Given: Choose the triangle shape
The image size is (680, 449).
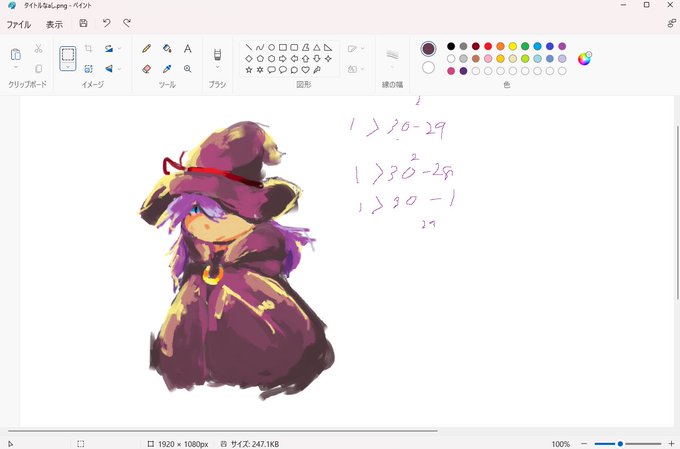Looking at the screenshot, I should click(x=317, y=47).
